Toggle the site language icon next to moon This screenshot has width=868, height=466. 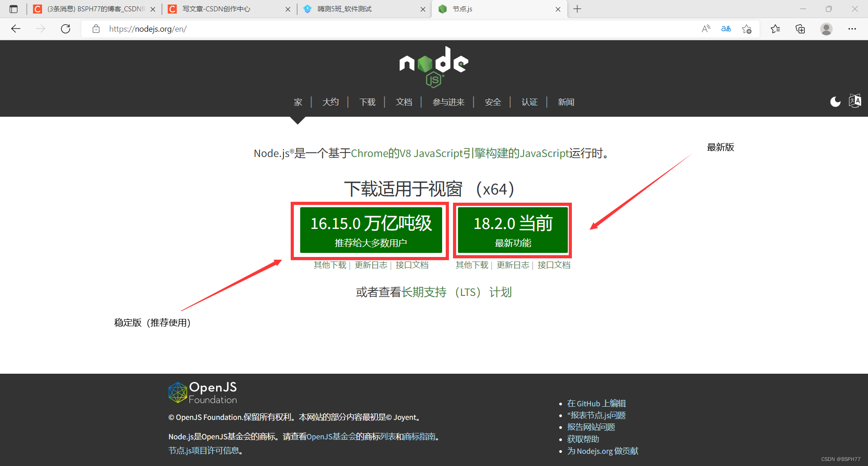coord(855,101)
